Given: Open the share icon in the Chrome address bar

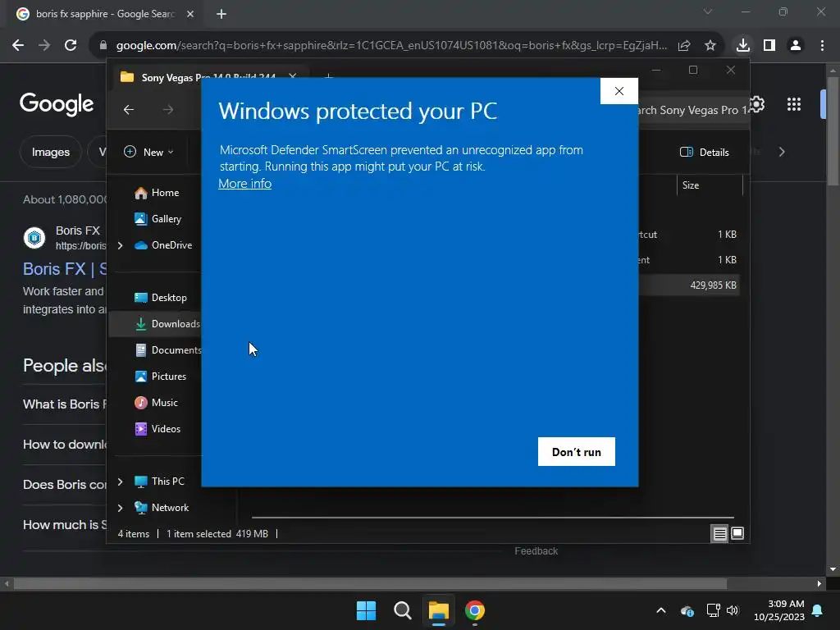Looking at the screenshot, I should click(684, 46).
